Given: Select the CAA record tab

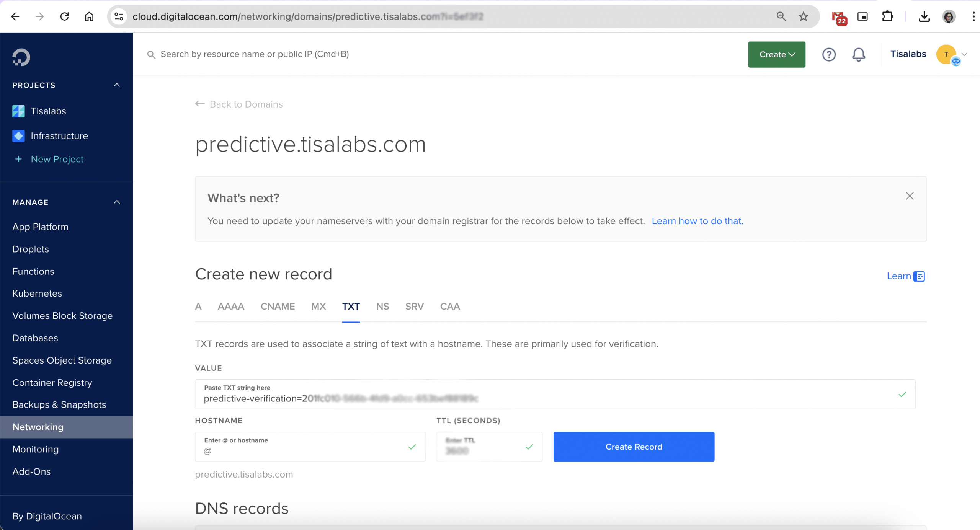Looking at the screenshot, I should click(x=450, y=307).
